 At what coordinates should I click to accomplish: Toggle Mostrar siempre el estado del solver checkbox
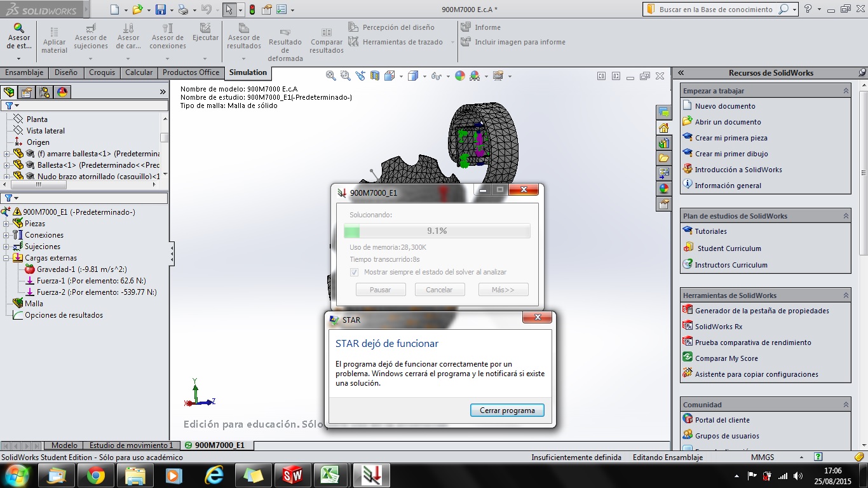click(355, 272)
